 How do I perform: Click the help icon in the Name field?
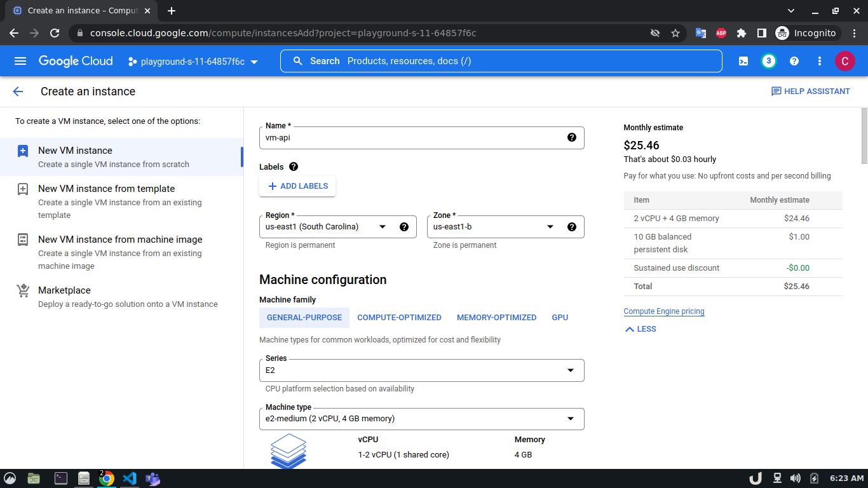pyautogui.click(x=572, y=137)
